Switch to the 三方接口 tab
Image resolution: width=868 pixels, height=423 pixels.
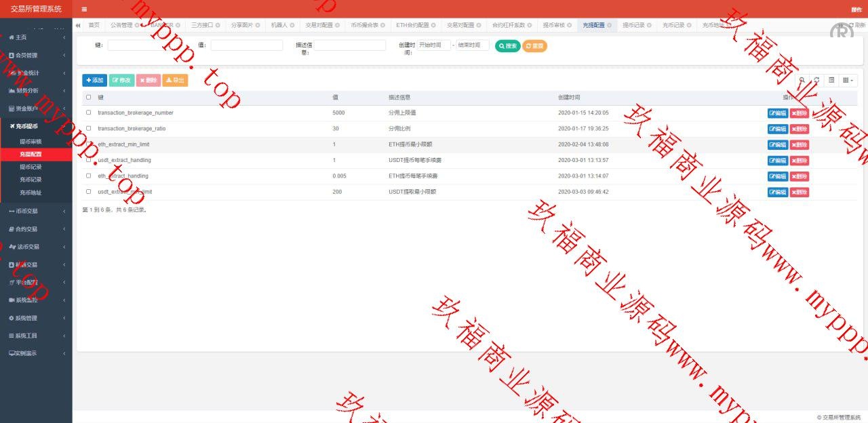(201, 25)
